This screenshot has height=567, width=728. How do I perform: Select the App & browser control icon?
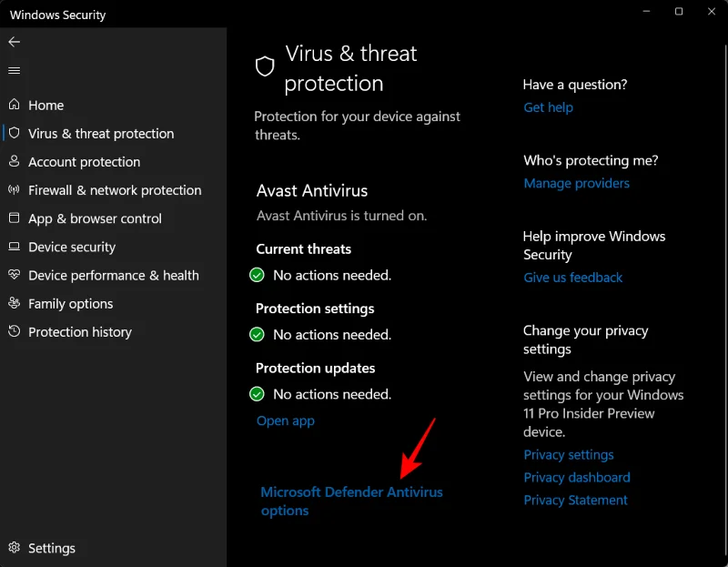[x=14, y=218]
